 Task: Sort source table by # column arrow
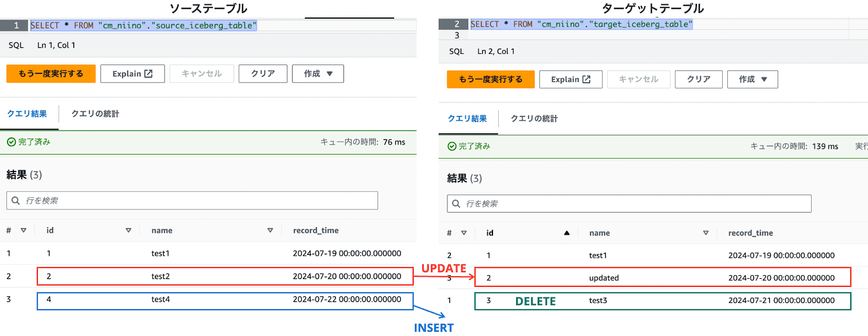point(23,230)
